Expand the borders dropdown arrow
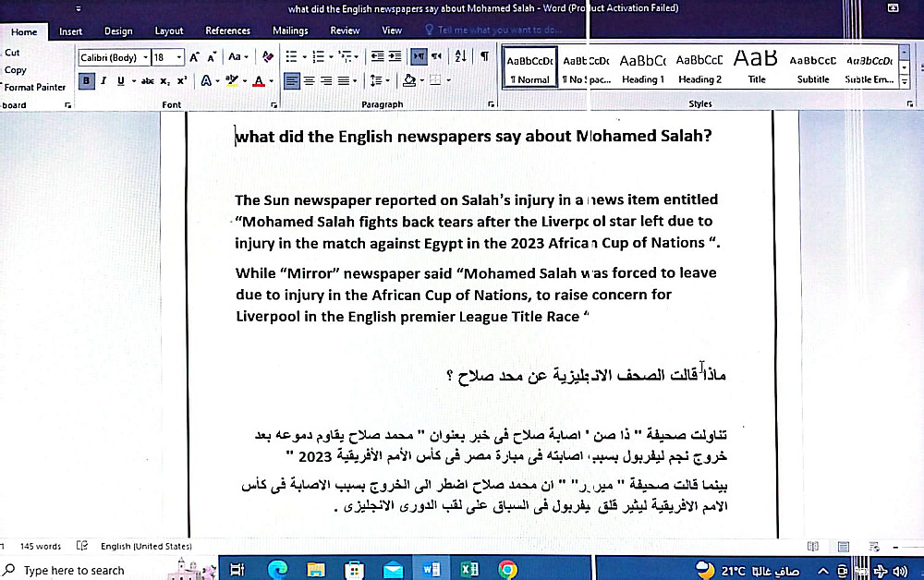924x580 pixels. [x=448, y=80]
